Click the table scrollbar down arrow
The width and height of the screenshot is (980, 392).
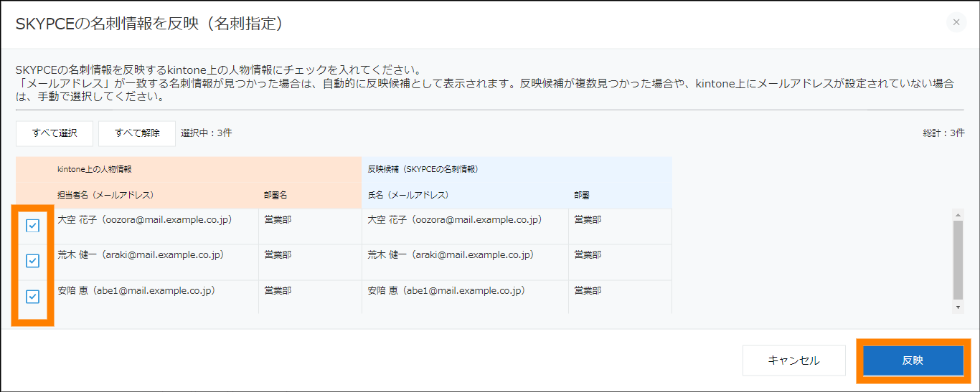[x=958, y=307]
